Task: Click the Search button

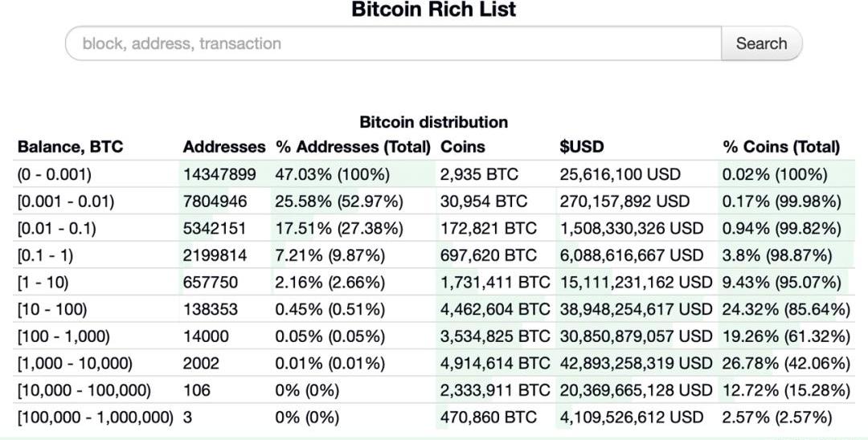Action: [x=761, y=43]
